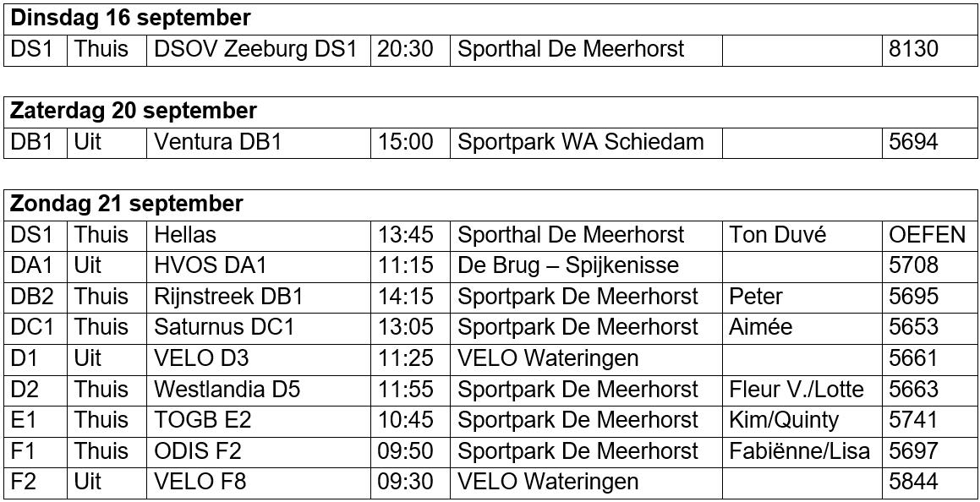Select the OEFEN code cell
Image resolution: width=980 pixels, height=502 pixels.
929,235
